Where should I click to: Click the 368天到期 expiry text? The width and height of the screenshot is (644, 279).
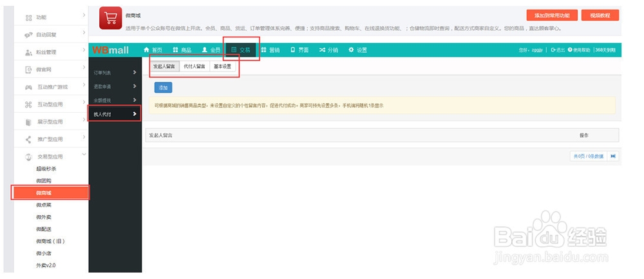[606, 50]
